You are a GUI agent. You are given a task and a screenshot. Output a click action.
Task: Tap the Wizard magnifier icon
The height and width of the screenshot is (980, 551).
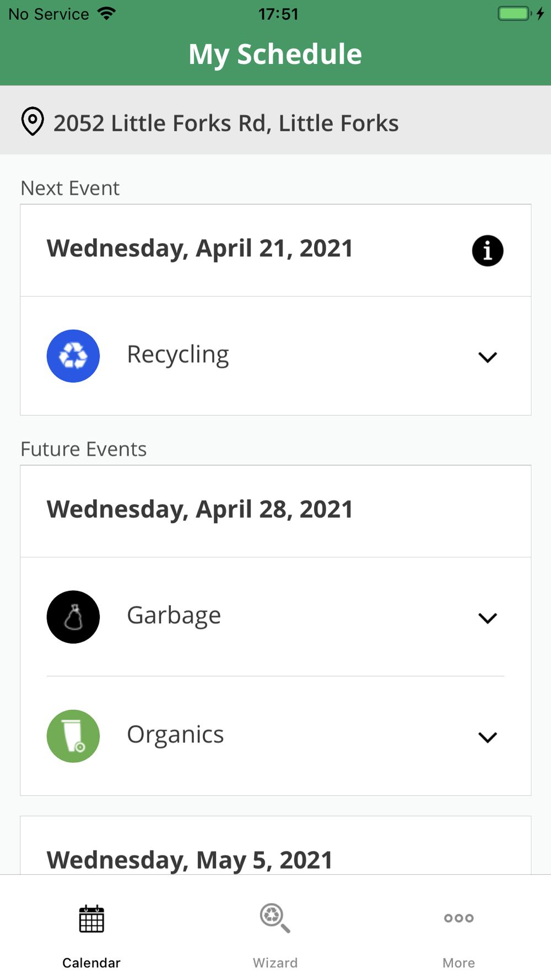tap(274, 918)
